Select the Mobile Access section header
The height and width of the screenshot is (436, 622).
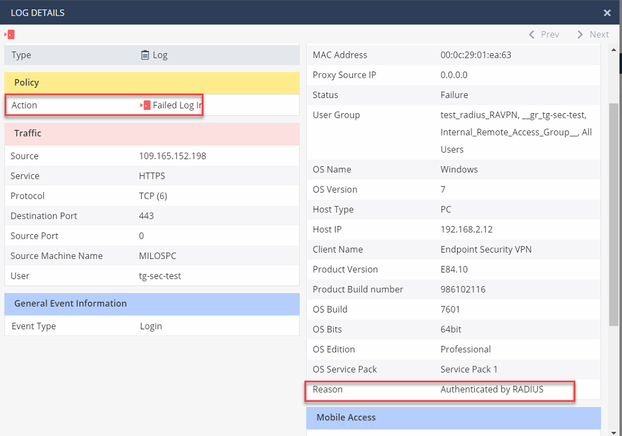[x=453, y=417]
